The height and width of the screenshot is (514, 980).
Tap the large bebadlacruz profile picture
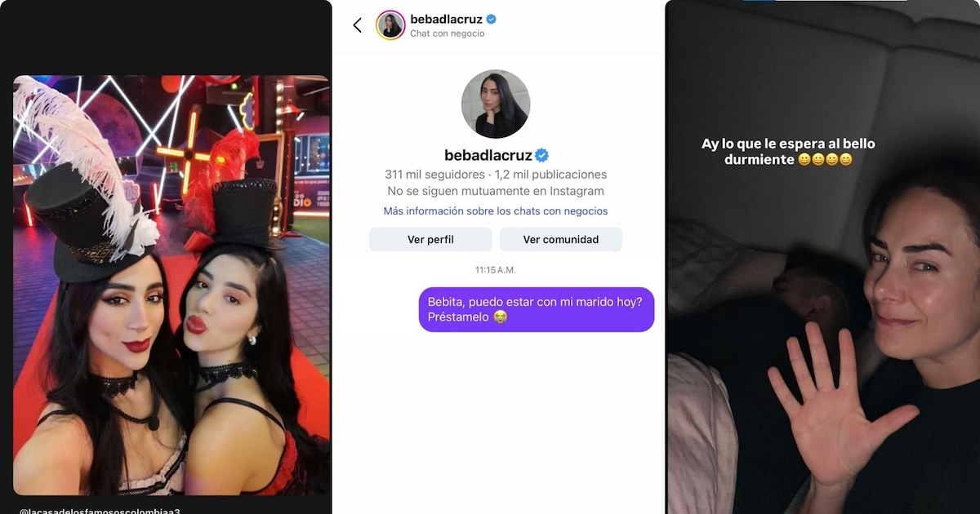click(x=496, y=104)
